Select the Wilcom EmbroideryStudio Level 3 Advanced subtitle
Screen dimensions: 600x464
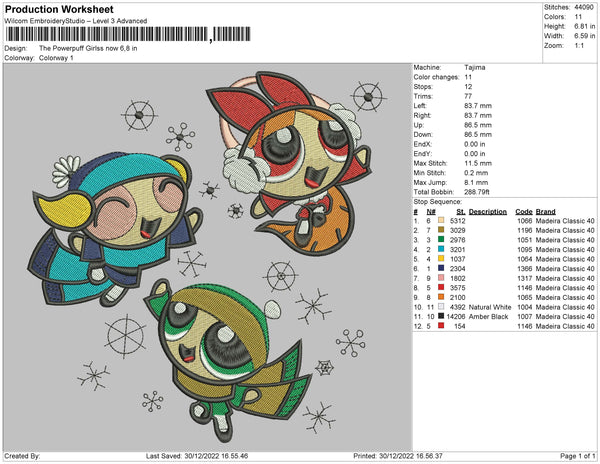pyautogui.click(x=76, y=21)
